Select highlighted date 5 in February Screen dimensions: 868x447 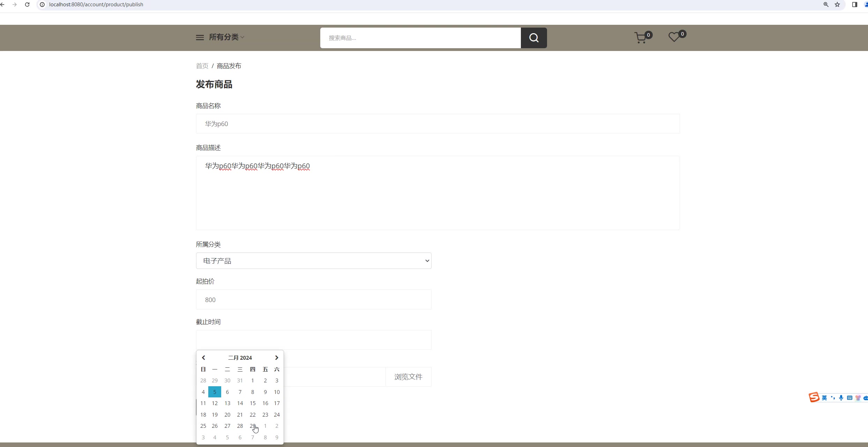pos(215,392)
